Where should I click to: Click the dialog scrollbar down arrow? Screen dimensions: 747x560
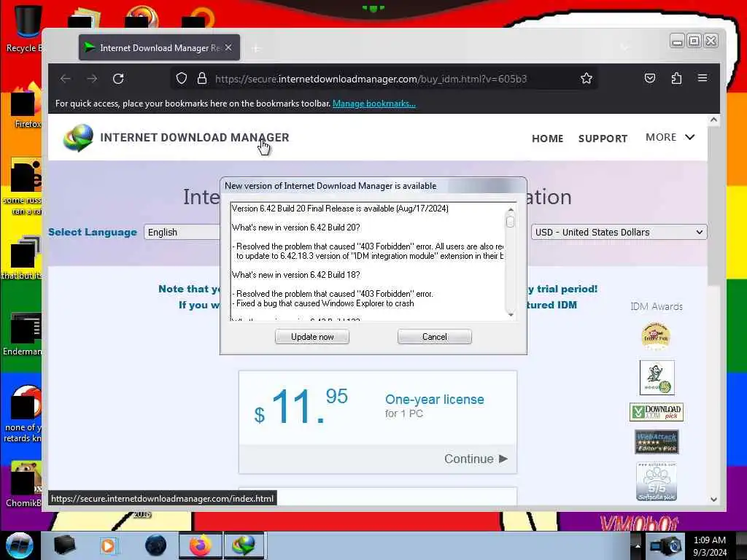[x=511, y=315]
